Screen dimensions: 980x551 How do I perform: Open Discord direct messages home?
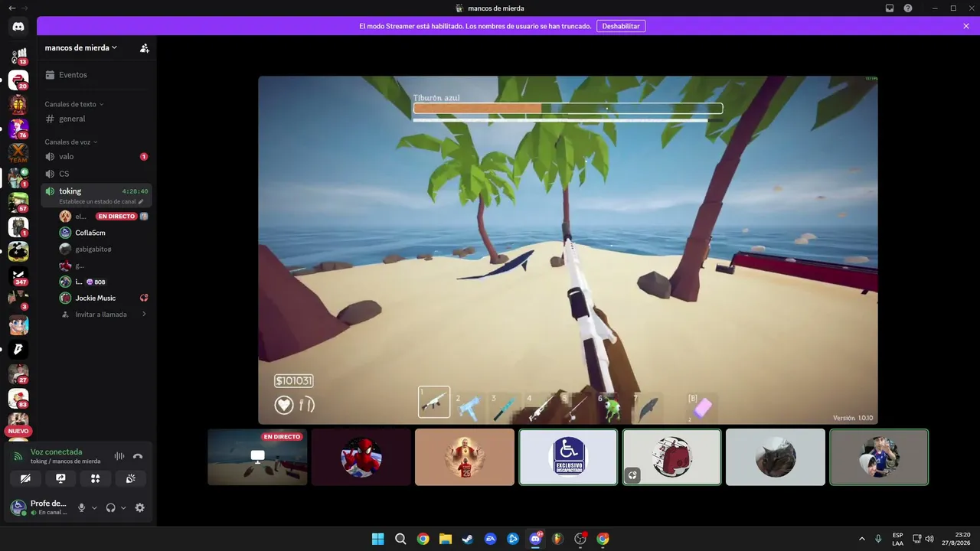[18, 27]
